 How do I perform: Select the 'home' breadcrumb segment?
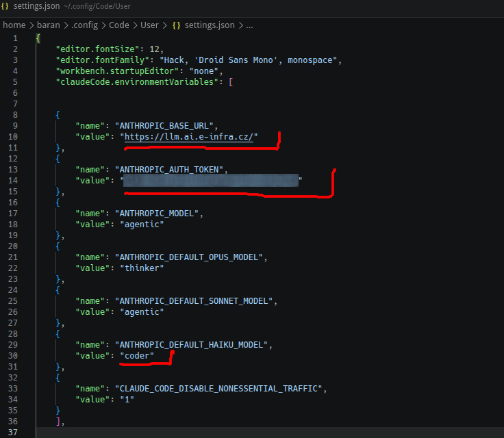click(14, 25)
